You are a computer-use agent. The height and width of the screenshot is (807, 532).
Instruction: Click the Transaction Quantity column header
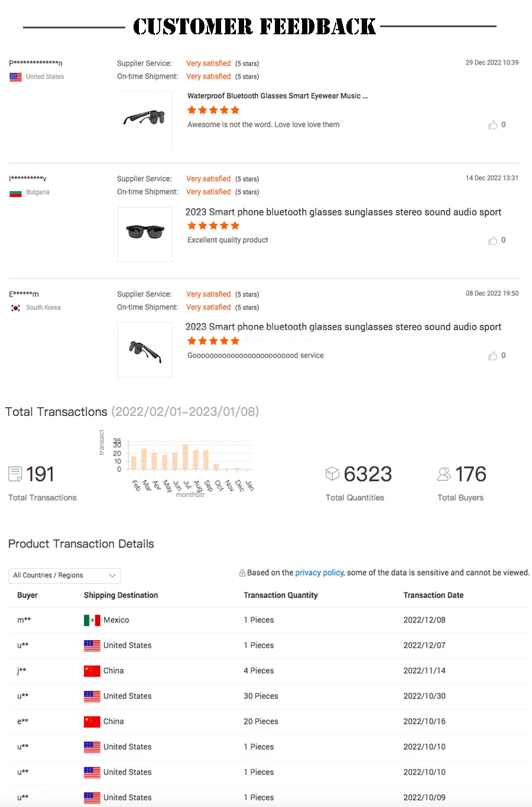coord(281,595)
